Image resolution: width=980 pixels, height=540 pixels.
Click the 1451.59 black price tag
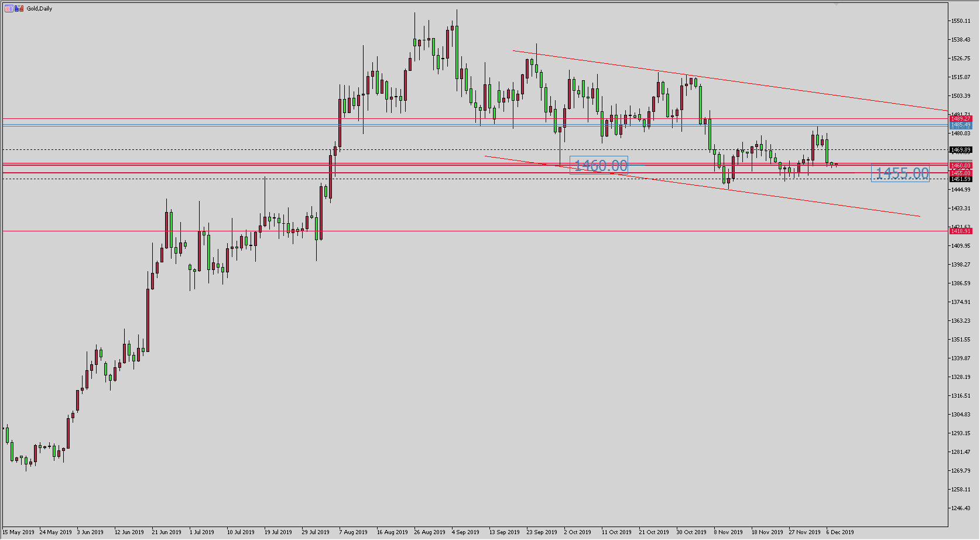pyautogui.click(x=961, y=179)
